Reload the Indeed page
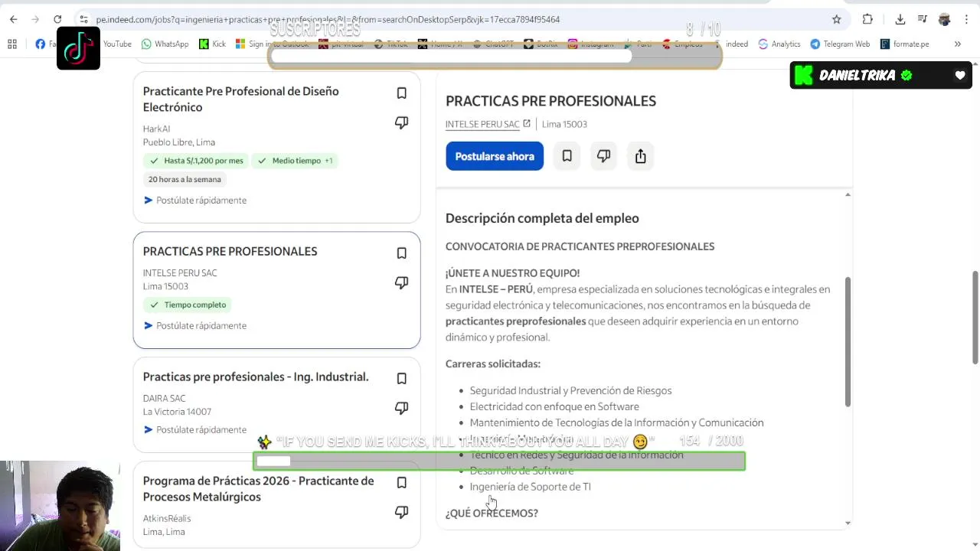 [x=57, y=19]
